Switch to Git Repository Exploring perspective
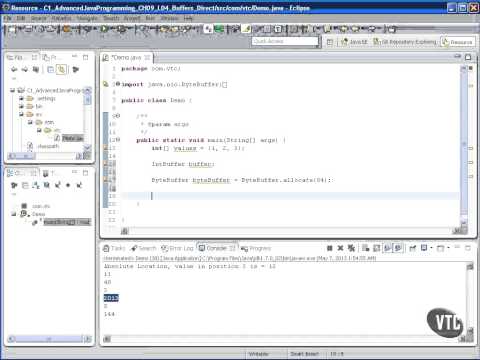This screenshot has width=480, height=360. tap(405, 42)
